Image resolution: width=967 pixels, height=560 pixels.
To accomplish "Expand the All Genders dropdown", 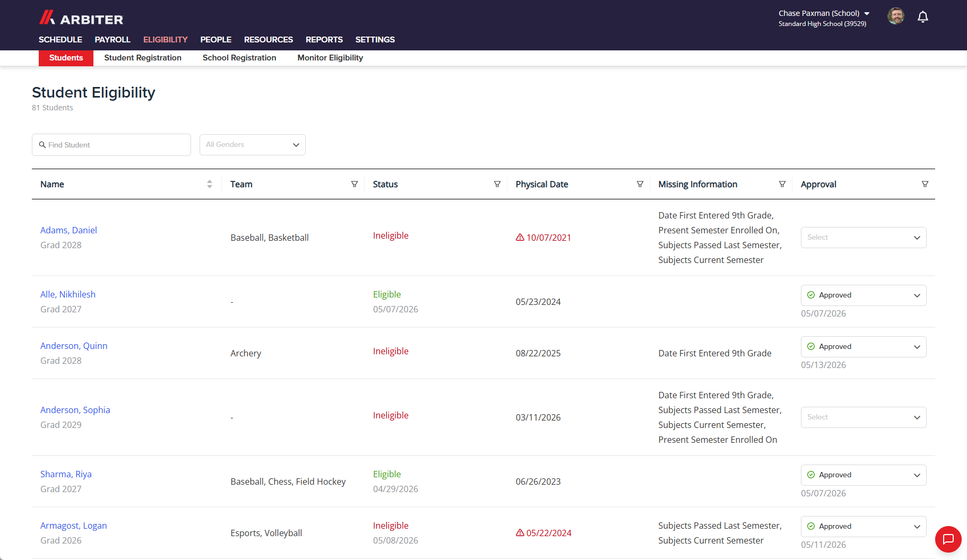I will [x=253, y=145].
